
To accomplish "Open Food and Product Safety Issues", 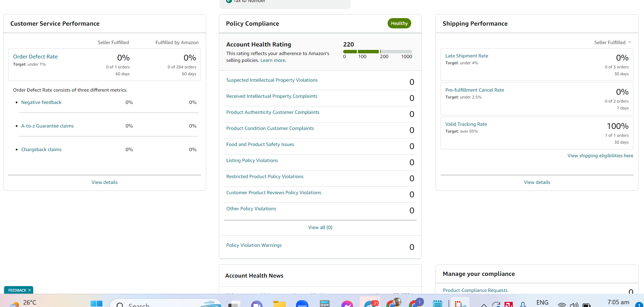I will [x=260, y=144].
